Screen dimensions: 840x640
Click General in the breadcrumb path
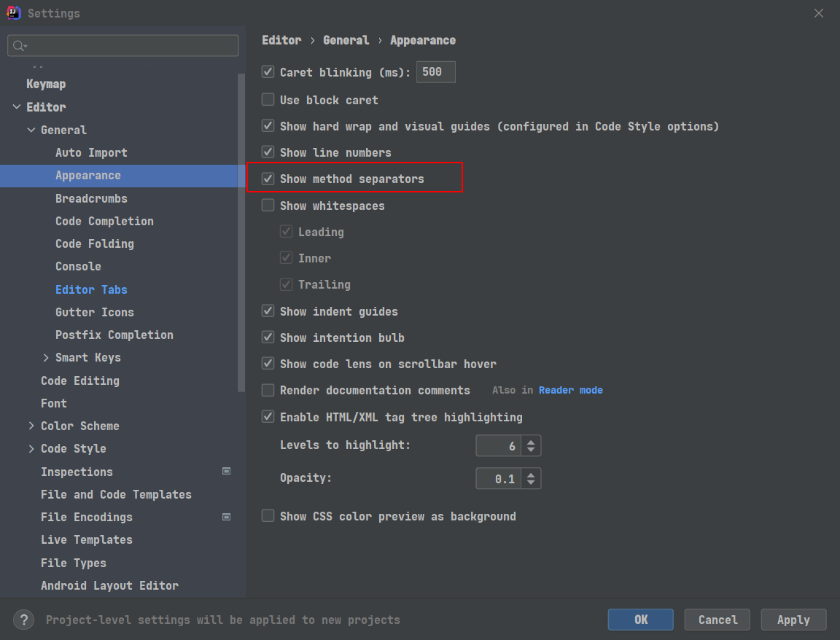tap(346, 40)
